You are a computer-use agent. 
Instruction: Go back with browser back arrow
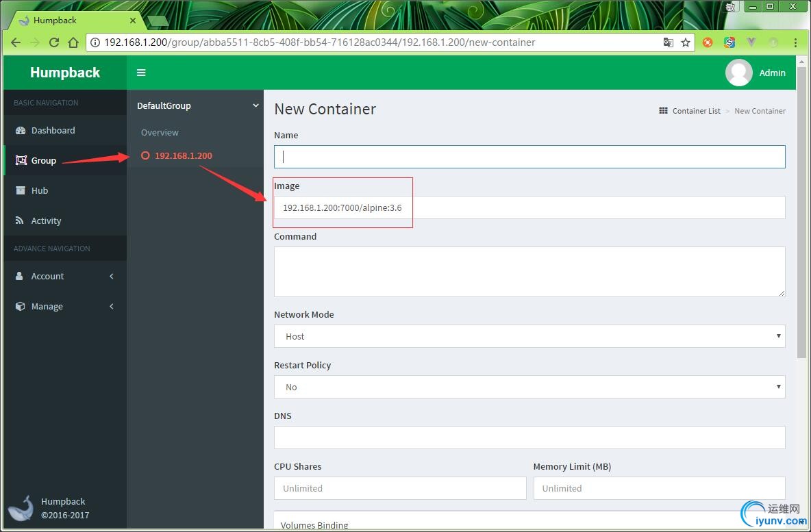tap(16, 42)
